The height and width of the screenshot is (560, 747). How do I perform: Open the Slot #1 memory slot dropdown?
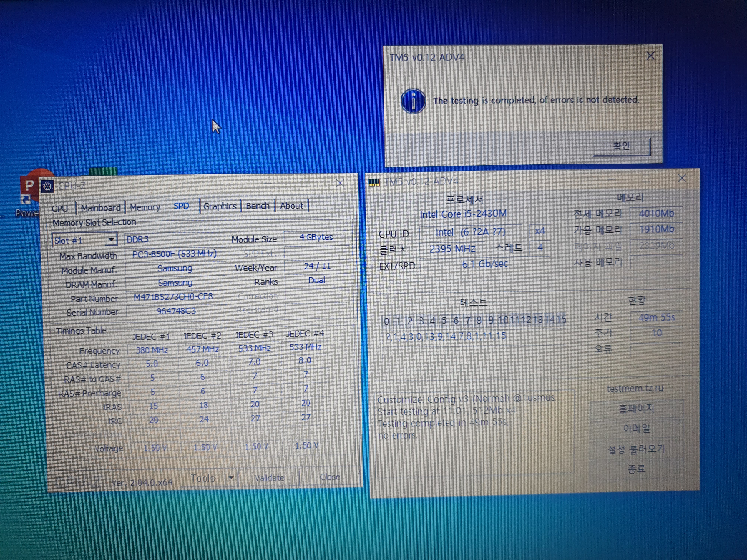coord(85,240)
